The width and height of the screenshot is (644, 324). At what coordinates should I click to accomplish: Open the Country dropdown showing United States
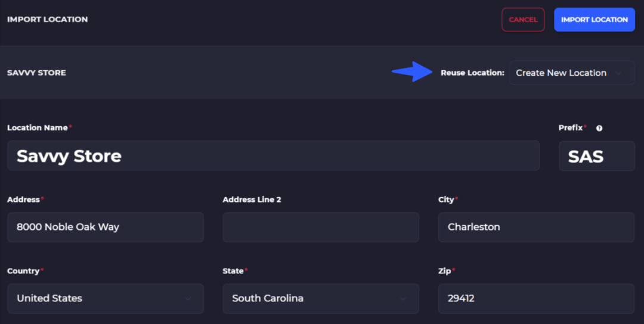[x=106, y=298]
